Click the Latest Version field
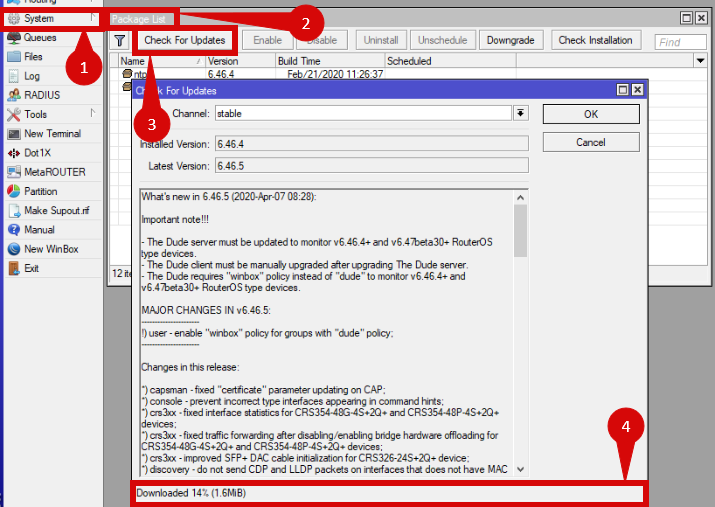This screenshot has height=507, width=715. (372, 166)
